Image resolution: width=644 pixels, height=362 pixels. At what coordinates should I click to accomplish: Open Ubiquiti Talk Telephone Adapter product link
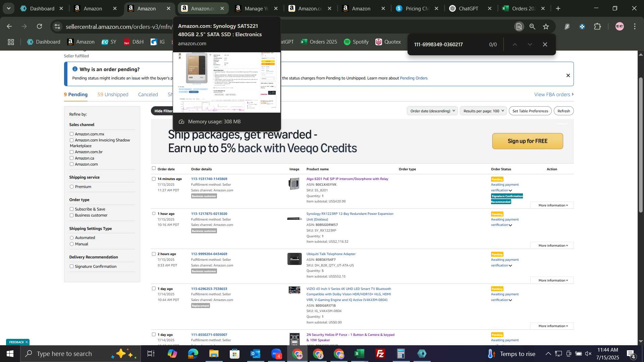pos(331,254)
